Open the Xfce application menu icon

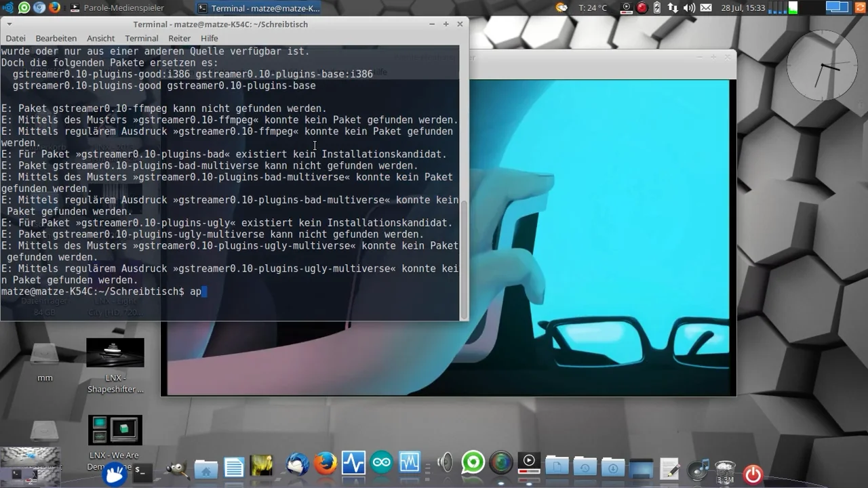coord(7,8)
